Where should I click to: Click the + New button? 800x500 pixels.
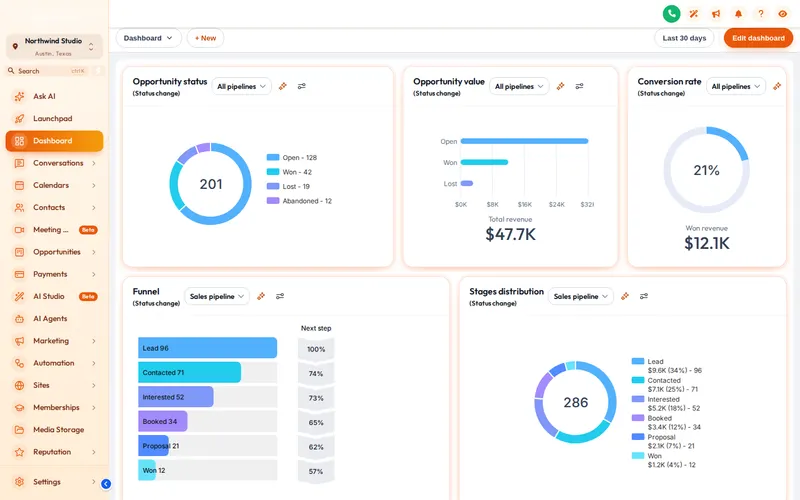205,38
